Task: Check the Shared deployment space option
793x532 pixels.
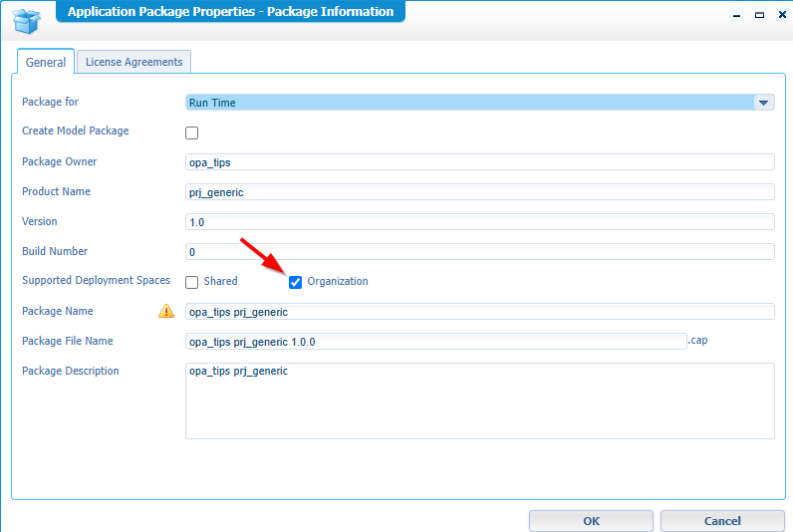Action: (192, 282)
